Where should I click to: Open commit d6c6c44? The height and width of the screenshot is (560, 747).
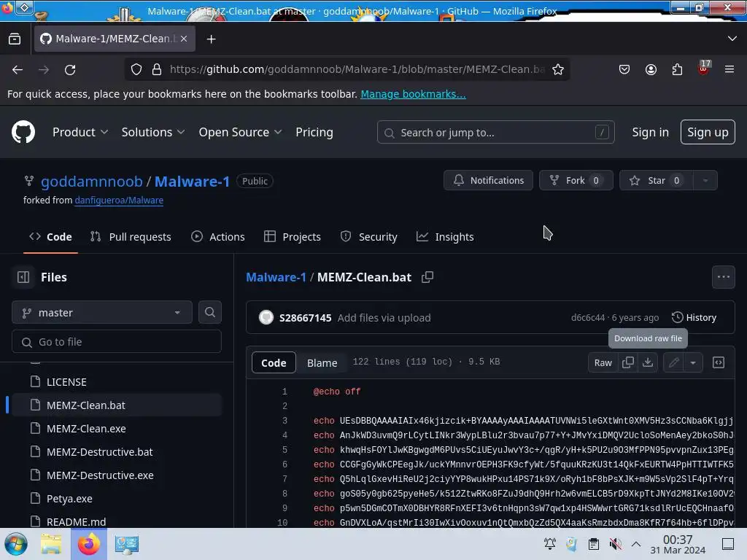pos(588,318)
